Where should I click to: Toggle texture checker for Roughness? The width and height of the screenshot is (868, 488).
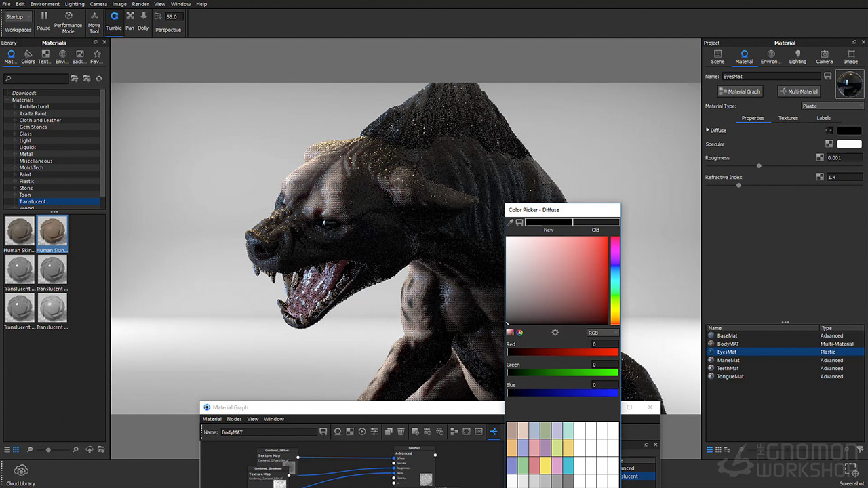point(821,158)
